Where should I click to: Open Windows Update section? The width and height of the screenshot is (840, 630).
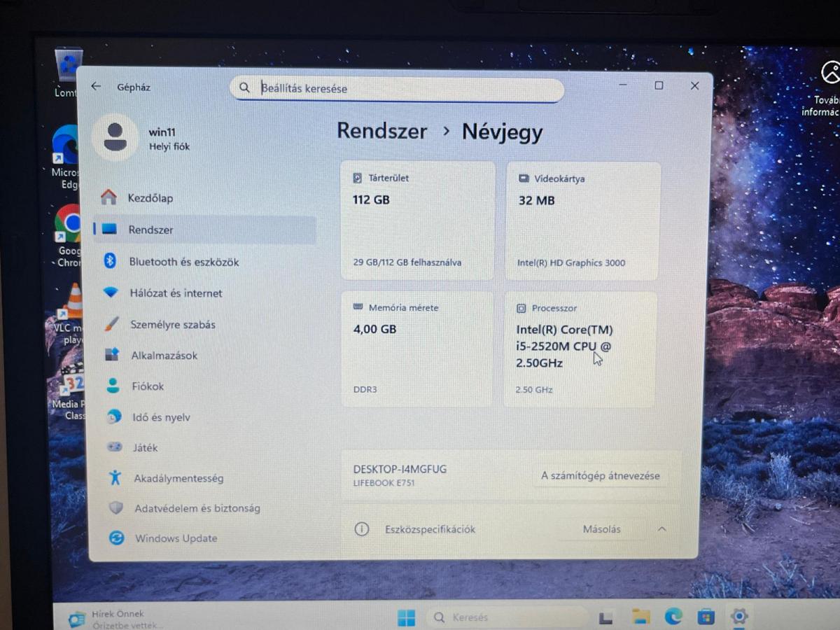click(176, 538)
